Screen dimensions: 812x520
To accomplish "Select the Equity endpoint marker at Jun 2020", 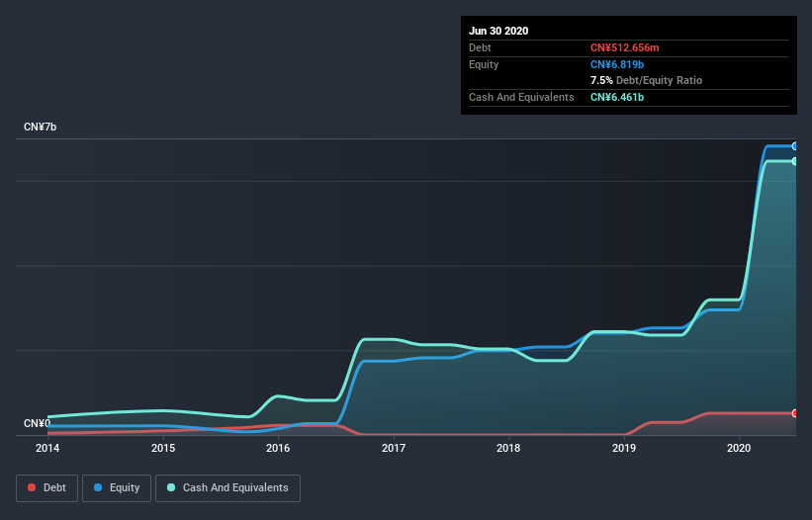I will pos(795,146).
